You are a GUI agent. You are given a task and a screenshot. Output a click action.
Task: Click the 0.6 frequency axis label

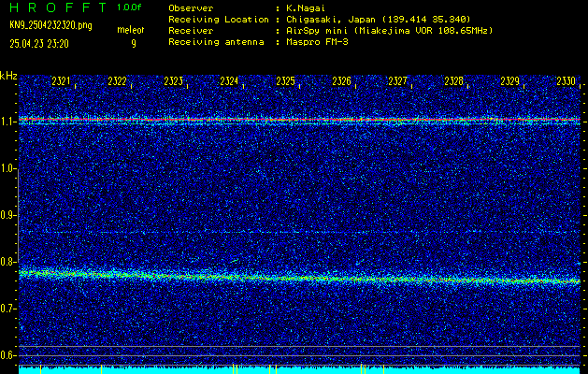tap(7, 355)
